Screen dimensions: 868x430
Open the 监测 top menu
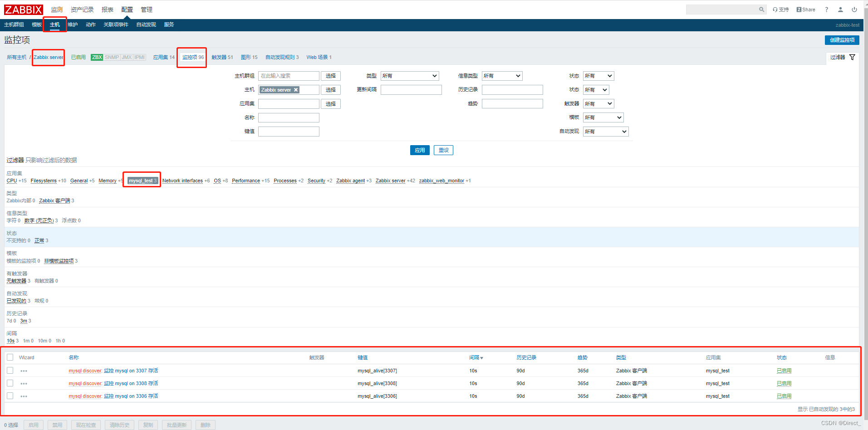(x=57, y=10)
